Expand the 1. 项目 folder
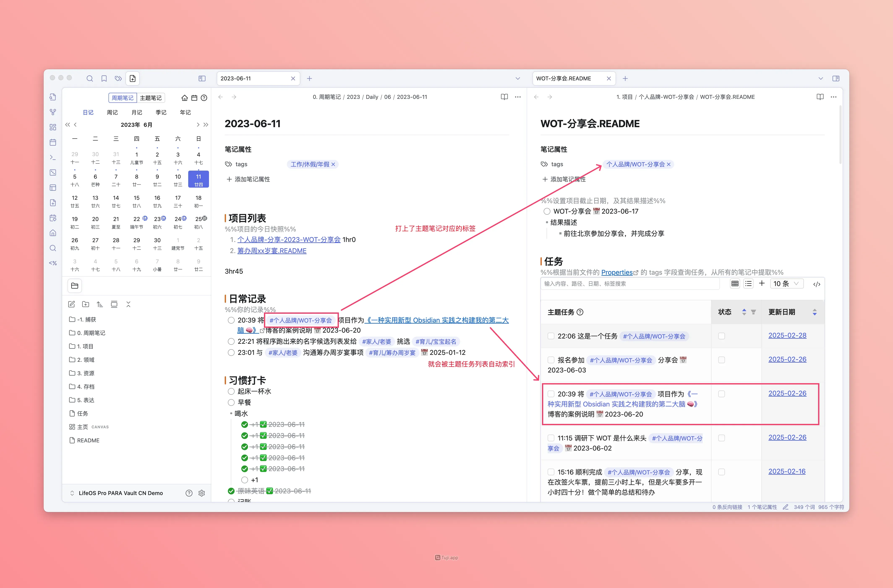 click(x=85, y=346)
